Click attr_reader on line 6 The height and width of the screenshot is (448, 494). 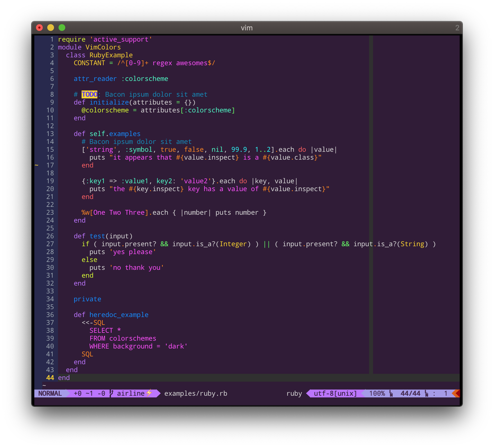95,79
